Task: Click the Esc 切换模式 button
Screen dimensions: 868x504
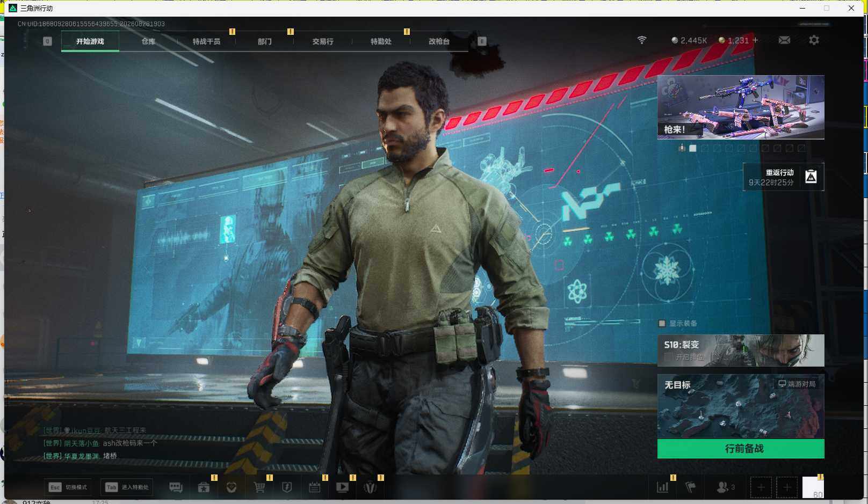Action: (68, 487)
